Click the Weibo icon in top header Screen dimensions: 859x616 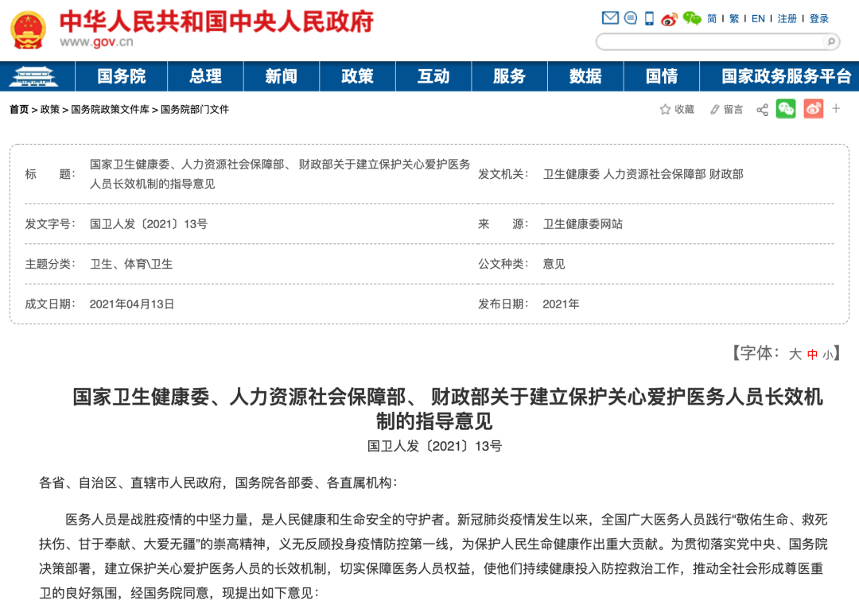click(x=669, y=18)
